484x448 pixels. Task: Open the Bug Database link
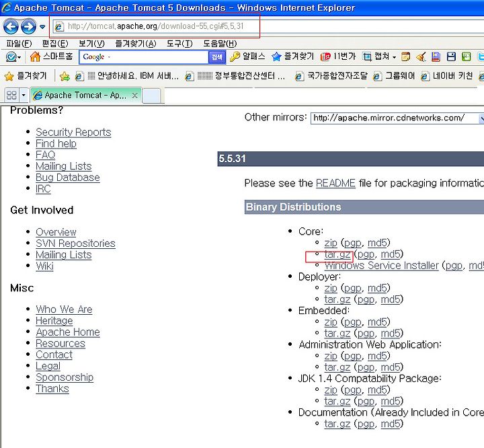point(68,178)
